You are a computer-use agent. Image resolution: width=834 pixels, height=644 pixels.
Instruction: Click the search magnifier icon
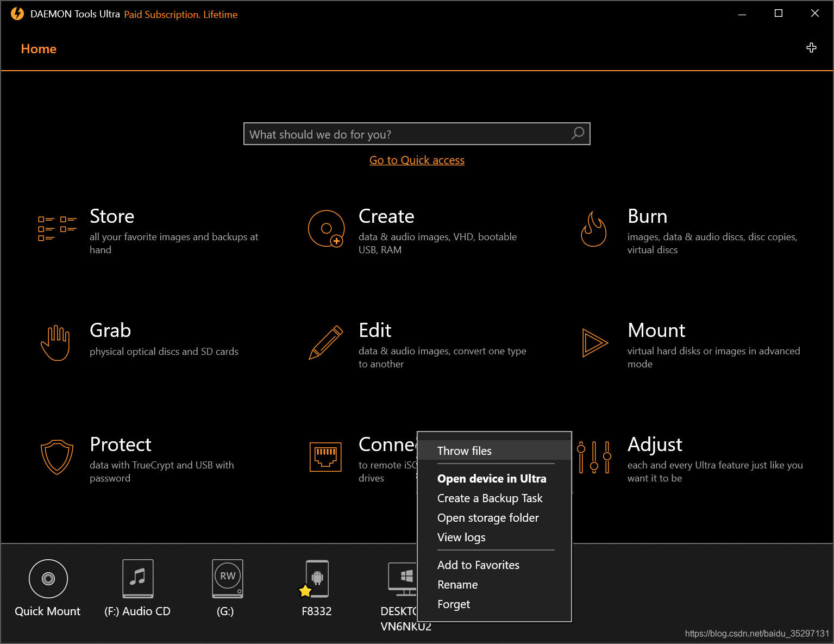(x=578, y=133)
